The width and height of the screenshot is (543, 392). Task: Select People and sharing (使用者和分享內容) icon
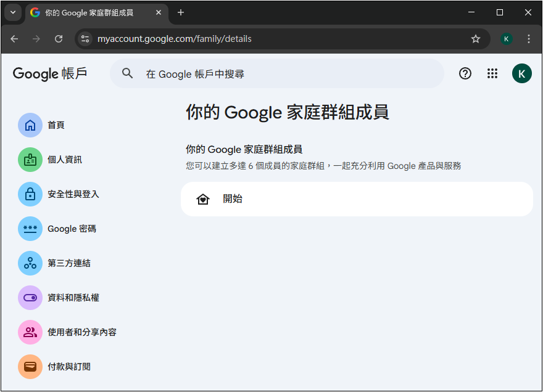pyautogui.click(x=30, y=332)
